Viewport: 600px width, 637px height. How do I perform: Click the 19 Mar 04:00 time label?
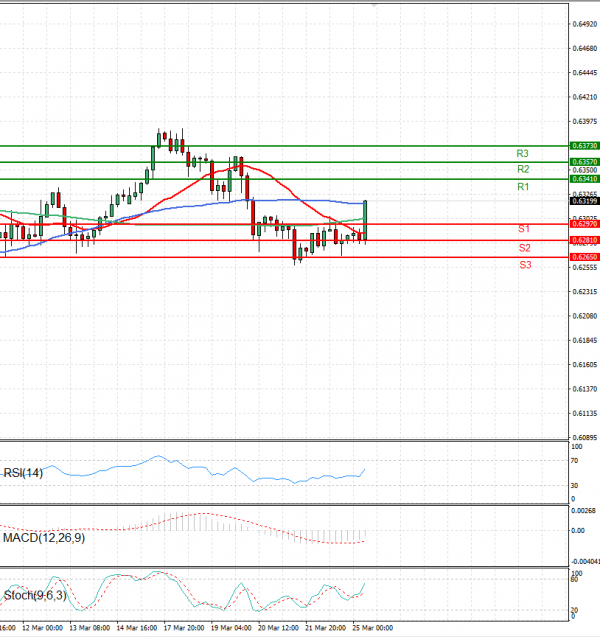tap(231, 628)
